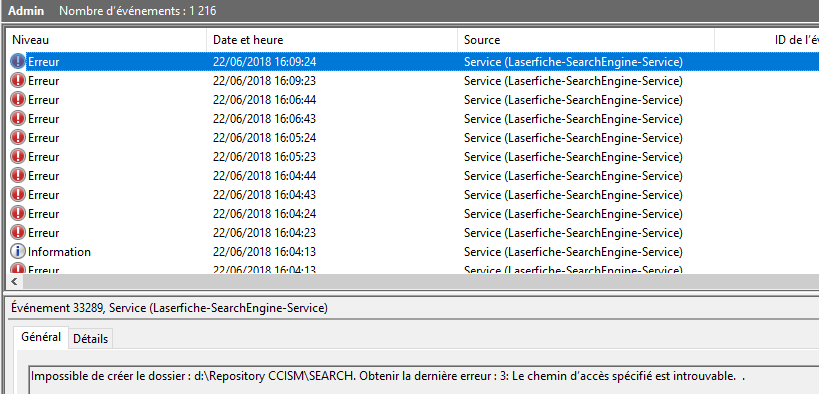Click the error icon of the 16:09:23 event

tap(18, 81)
